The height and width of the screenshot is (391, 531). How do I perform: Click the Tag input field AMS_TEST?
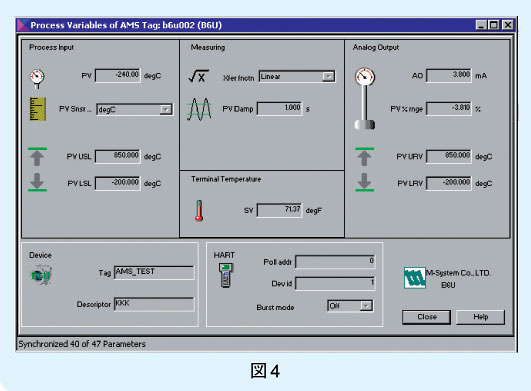154,272
